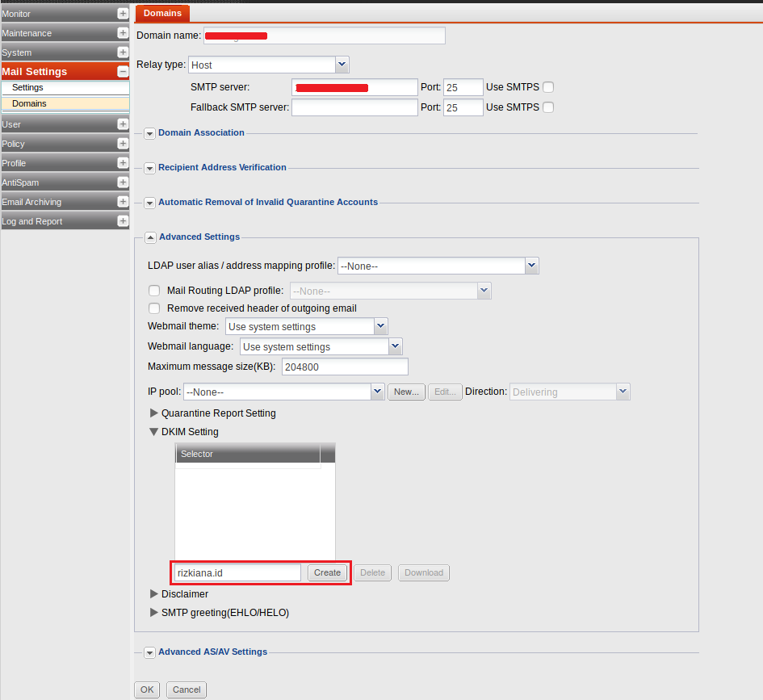The height and width of the screenshot is (700, 763).
Task: Click Create to add the DKIM selector
Action: [327, 572]
